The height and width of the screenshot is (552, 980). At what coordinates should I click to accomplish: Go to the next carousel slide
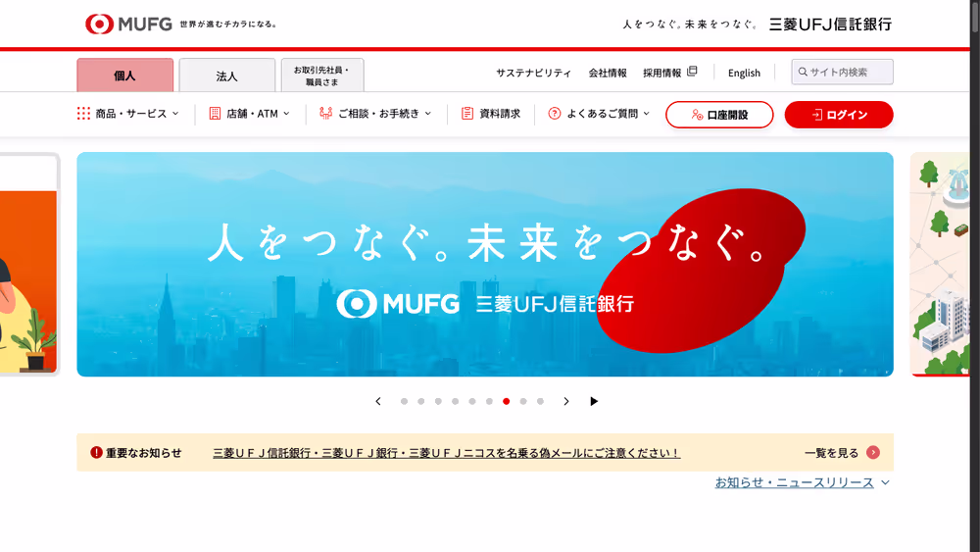(x=566, y=401)
